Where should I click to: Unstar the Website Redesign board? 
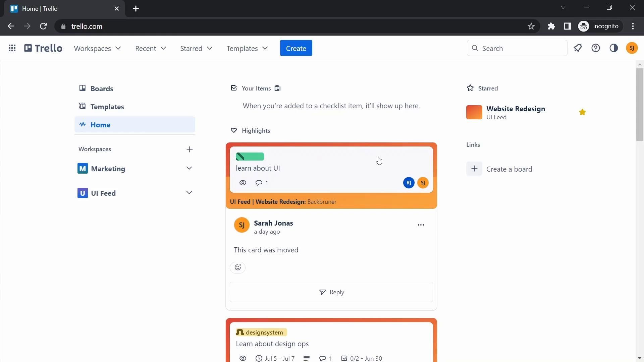click(582, 112)
